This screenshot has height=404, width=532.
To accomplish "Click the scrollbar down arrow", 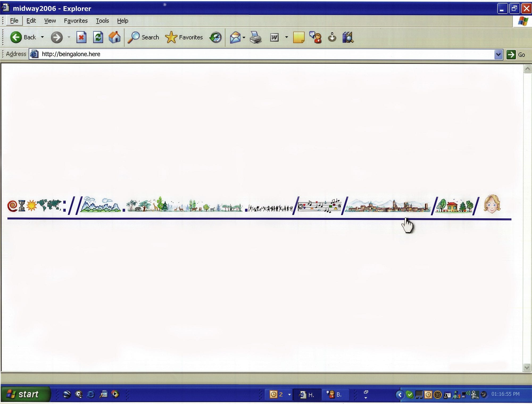I will (527, 368).
